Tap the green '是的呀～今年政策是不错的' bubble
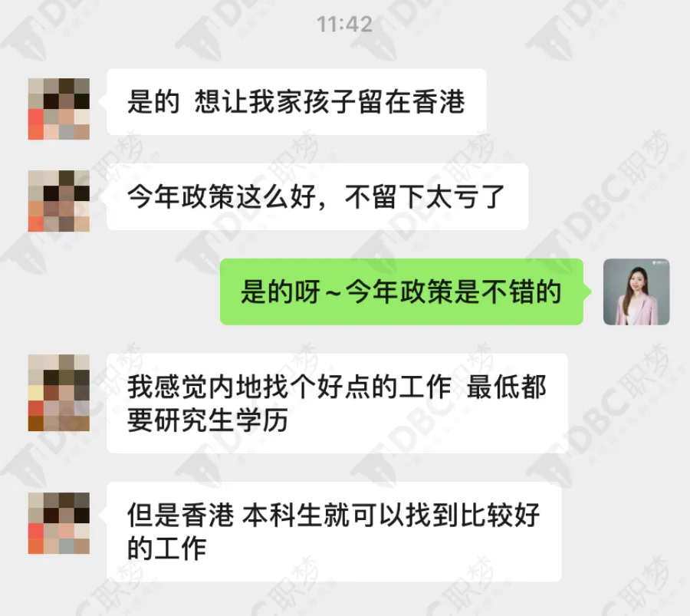The height and width of the screenshot is (616, 690). (x=401, y=292)
